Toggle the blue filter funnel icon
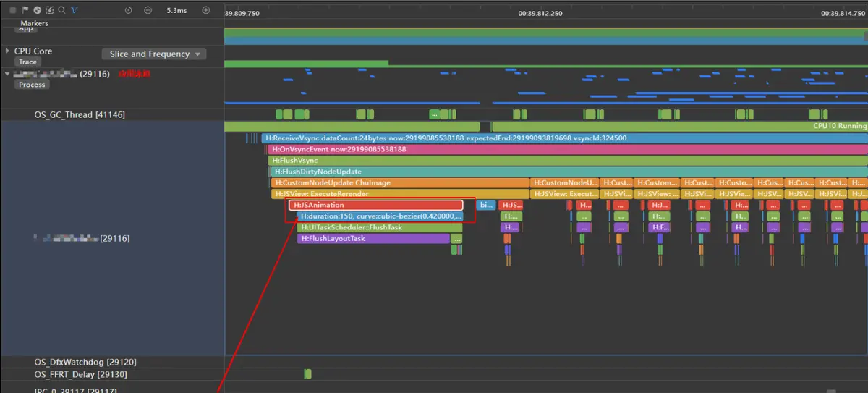Viewport: 868px width, 393px height. pyautogui.click(x=75, y=10)
